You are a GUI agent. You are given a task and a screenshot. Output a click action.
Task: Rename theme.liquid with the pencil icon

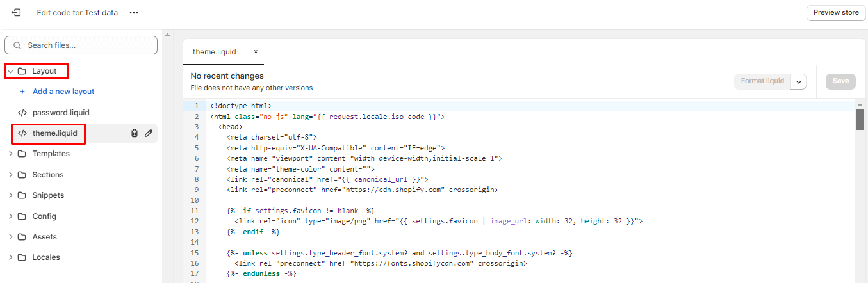[x=149, y=133]
